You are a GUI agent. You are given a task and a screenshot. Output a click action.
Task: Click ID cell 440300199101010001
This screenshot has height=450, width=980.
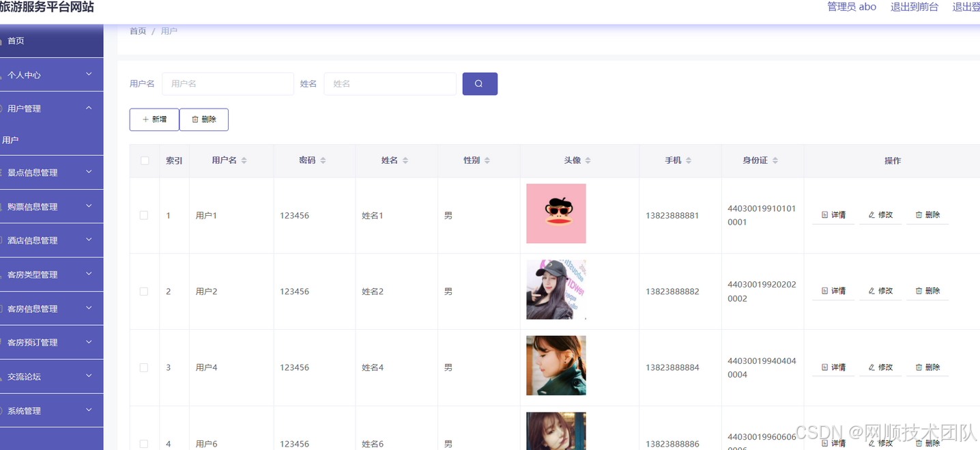click(762, 215)
